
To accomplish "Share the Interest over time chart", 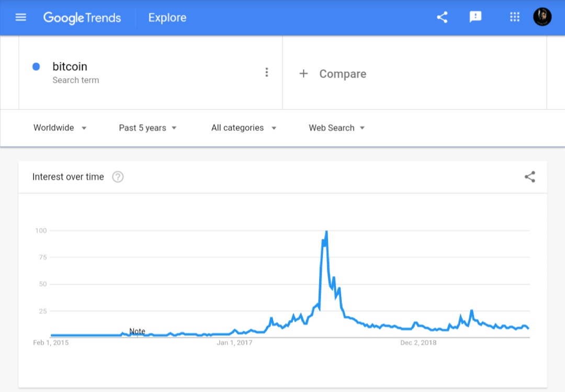I will 529,177.
